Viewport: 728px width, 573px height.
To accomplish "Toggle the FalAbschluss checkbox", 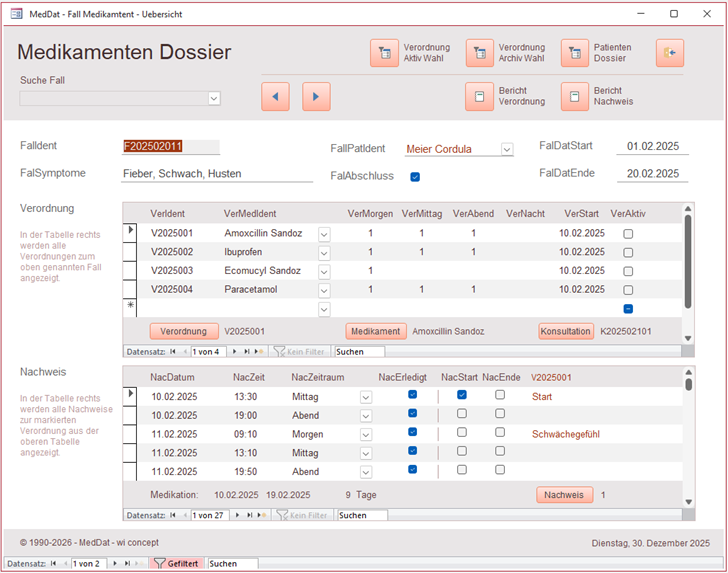I will (x=415, y=177).
